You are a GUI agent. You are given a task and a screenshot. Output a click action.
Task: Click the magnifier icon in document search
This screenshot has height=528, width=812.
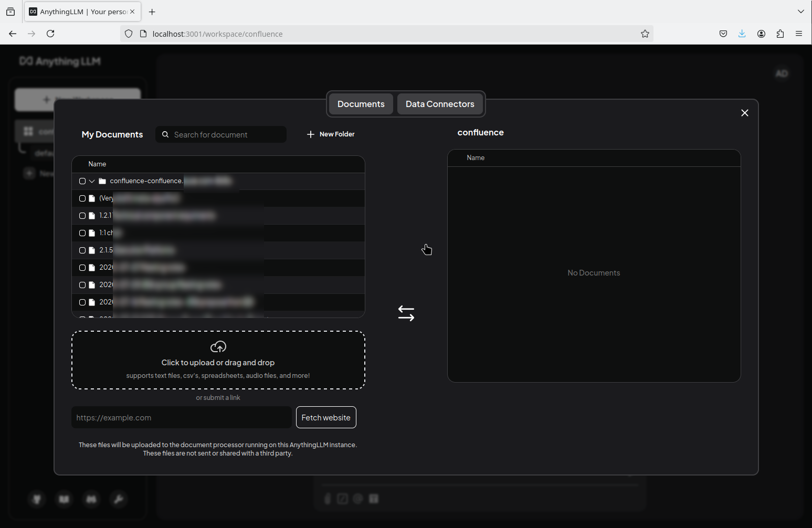coord(165,134)
